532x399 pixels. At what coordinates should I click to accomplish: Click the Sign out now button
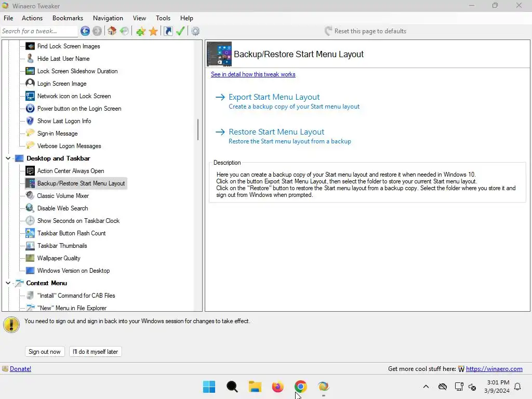[x=45, y=352]
